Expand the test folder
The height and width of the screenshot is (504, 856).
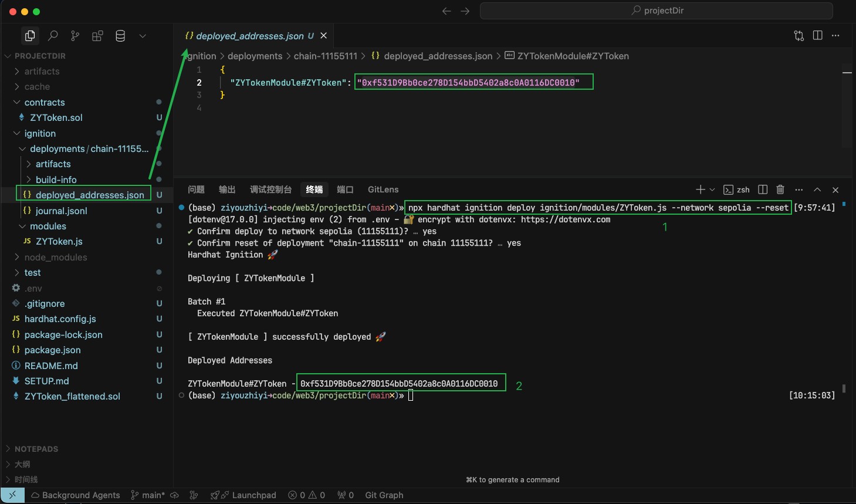(x=32, y=272)
